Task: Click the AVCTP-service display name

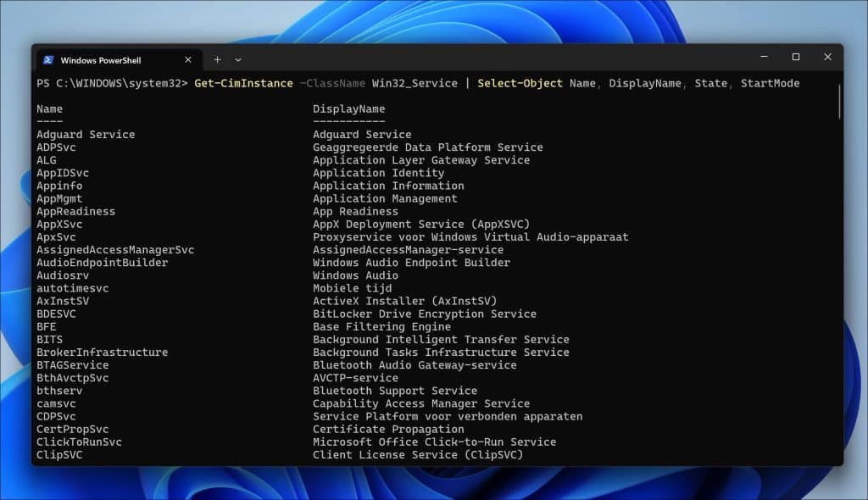Action: coord(355,378)
